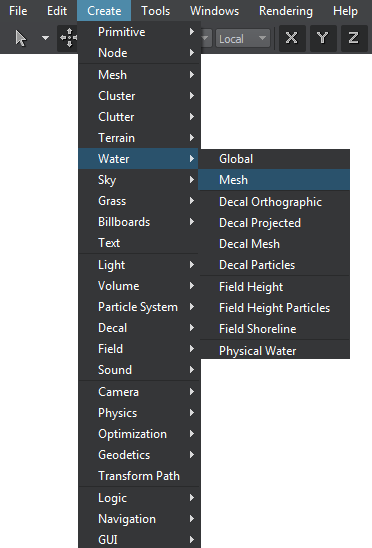Select the arrow selector tool
Image resolution: width=372 pixels, height=548 pixels.
tap(21, 38)
